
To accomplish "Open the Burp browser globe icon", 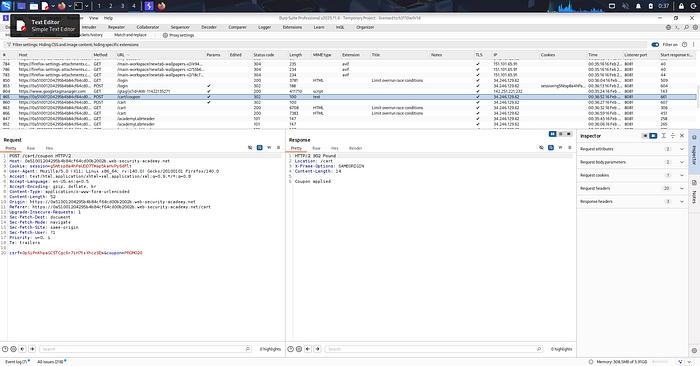I will pyautogui.click(x=668, y=27).
